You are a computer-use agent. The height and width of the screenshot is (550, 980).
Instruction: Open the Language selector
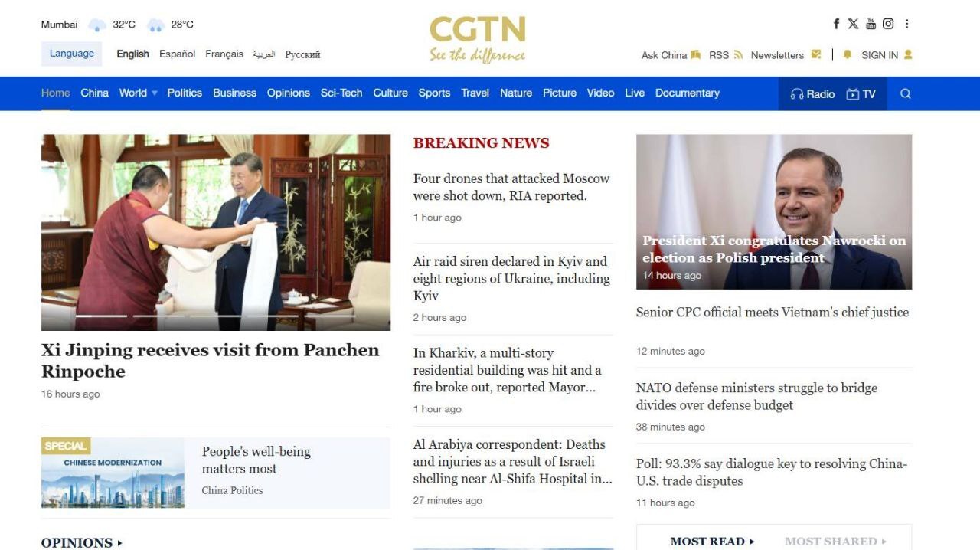[x=71, y=54]
